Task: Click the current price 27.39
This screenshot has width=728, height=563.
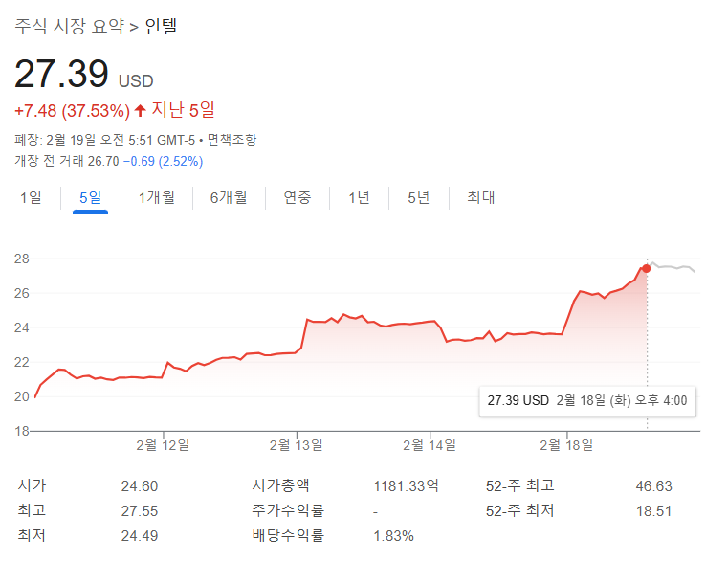Action: point(61,74)
